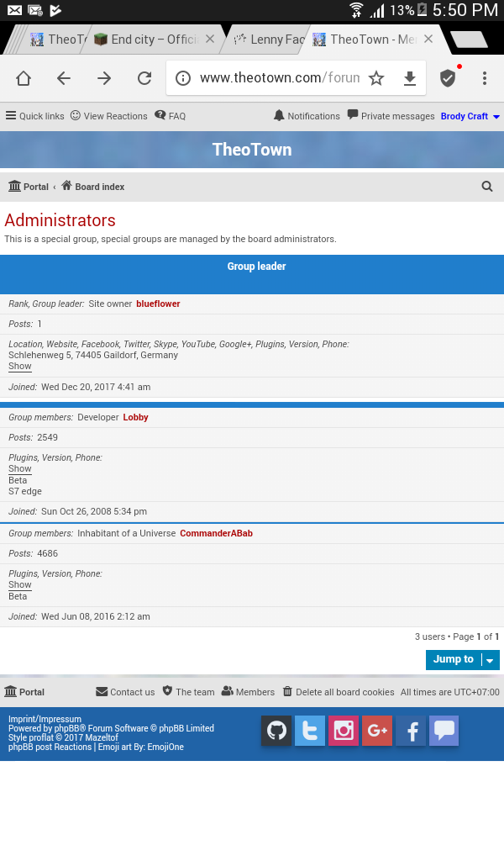The image size is (504, 861).
Task: Open the forum search magnifier icon
Action: pyautogui.click(x=487, y=187)
